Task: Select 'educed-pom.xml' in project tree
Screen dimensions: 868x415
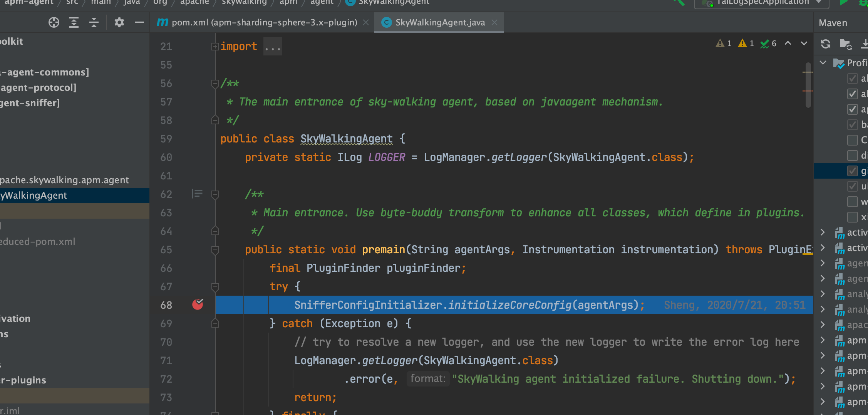Action: (x=38, y=242)
